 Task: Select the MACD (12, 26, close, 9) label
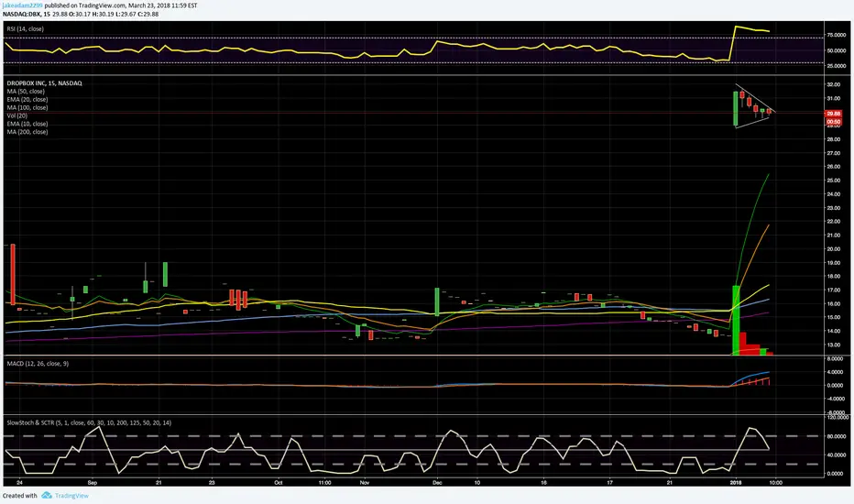pos(38,364)
